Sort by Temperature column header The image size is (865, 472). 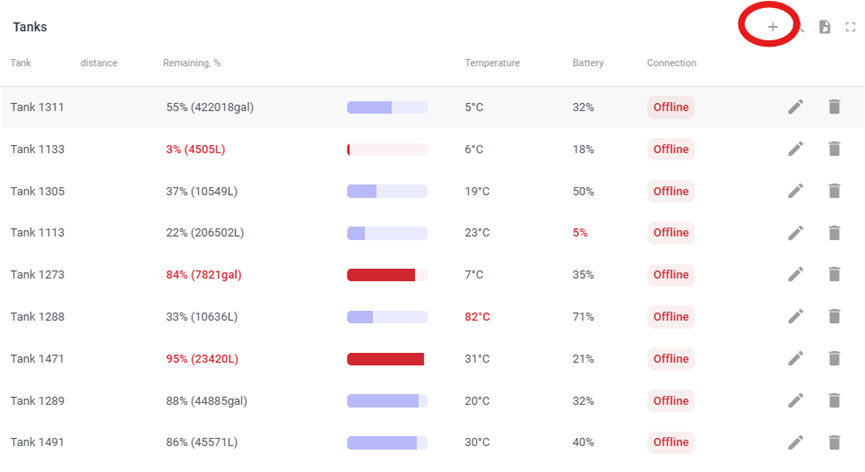tap(492, 63)
